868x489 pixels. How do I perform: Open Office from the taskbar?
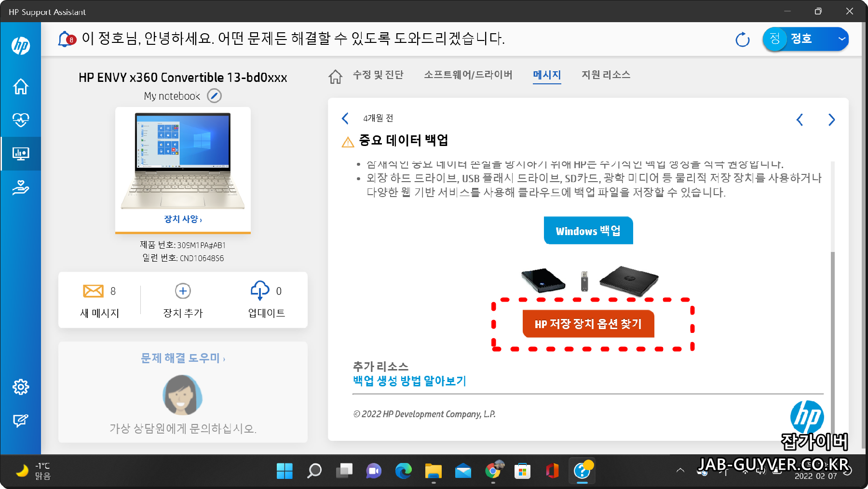tap(552, 471)
